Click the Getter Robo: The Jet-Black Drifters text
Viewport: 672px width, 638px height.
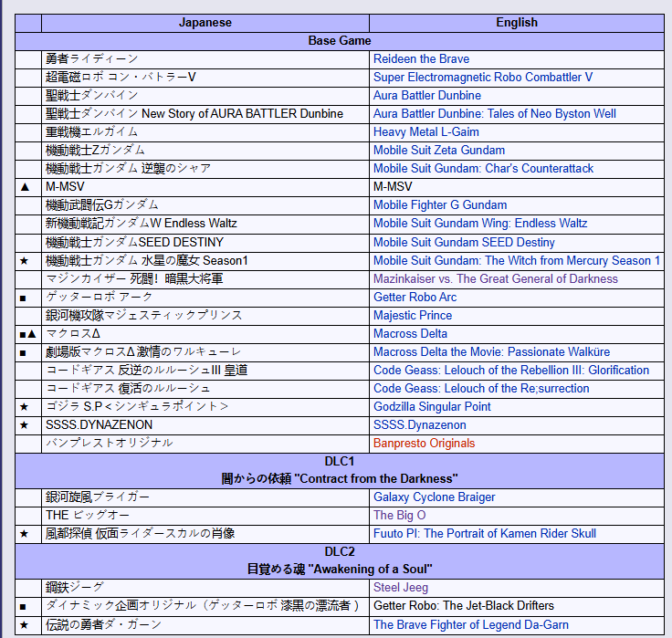(464, 606)
